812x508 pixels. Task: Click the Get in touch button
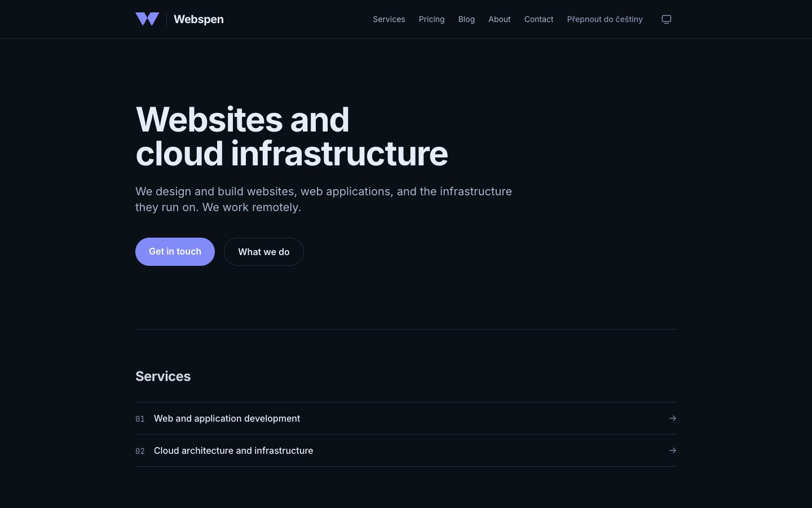click(x=175, y=252)
